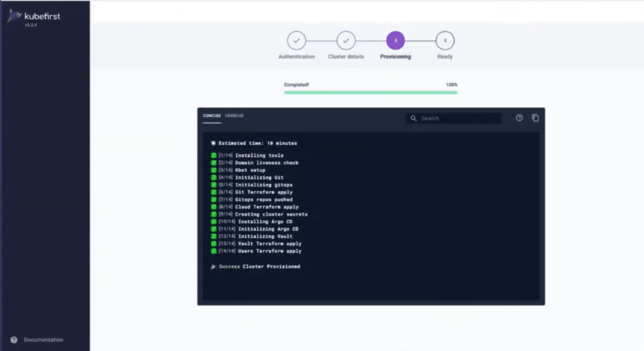Open the Documentation link

point(43,340)
